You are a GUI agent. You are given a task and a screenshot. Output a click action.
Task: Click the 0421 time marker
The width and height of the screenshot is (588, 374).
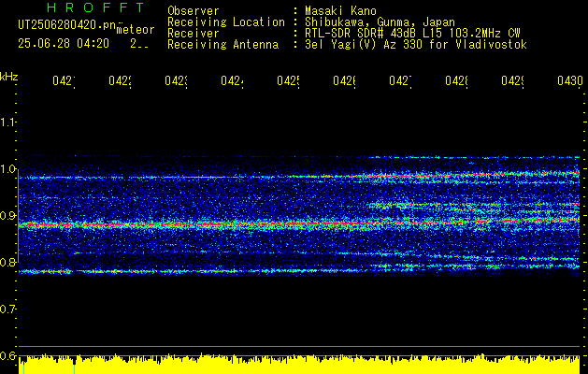point(64,81)
